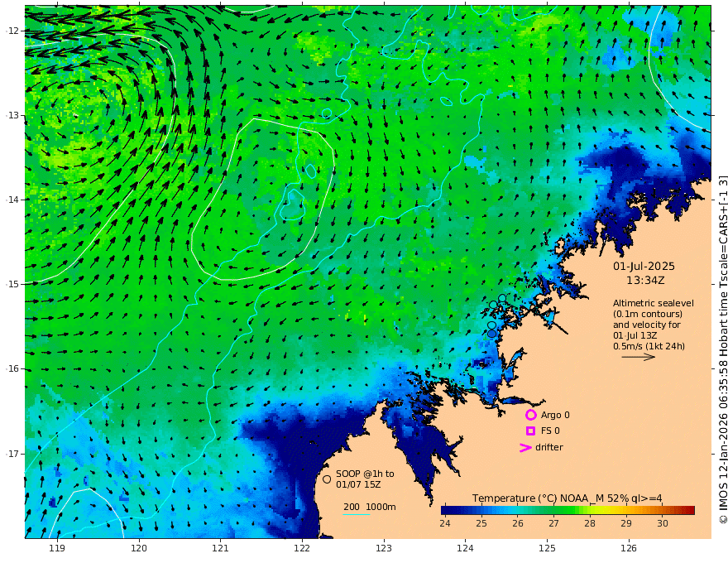Click the 01-Jul-2025 date label

(x=644, y=267)
